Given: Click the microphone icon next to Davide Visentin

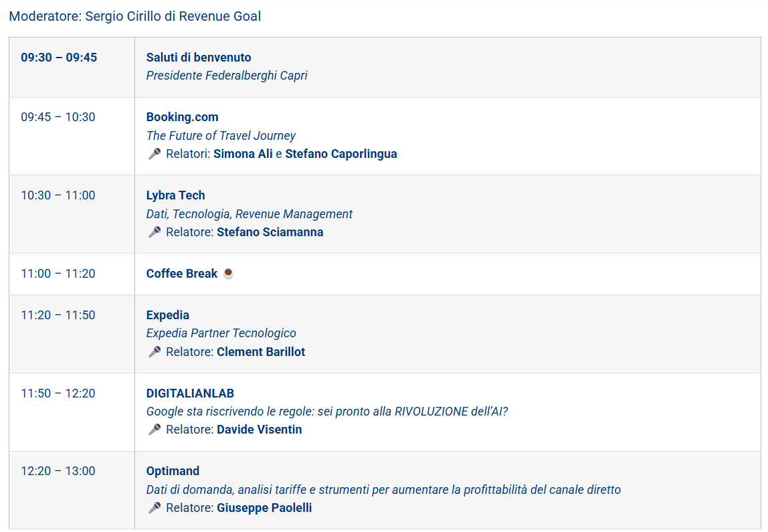Looking at the screenshot, I should click(155, 430).
